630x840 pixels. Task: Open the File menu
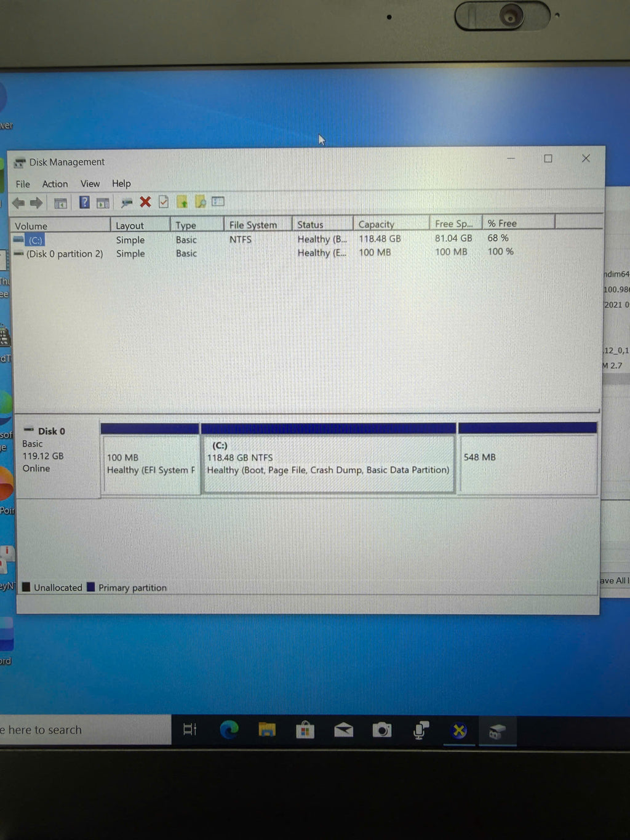tap(23, 184)
